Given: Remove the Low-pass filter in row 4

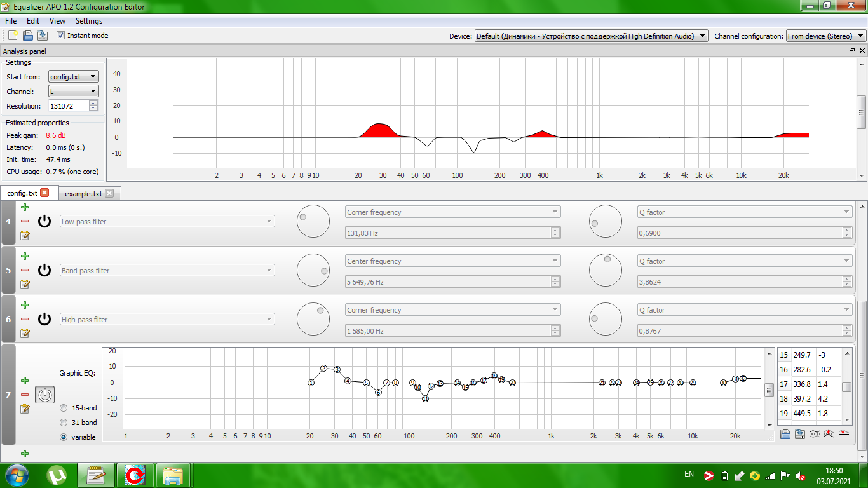Looking at the screenshot, I should pyautogui.click(x=25, y=221).
